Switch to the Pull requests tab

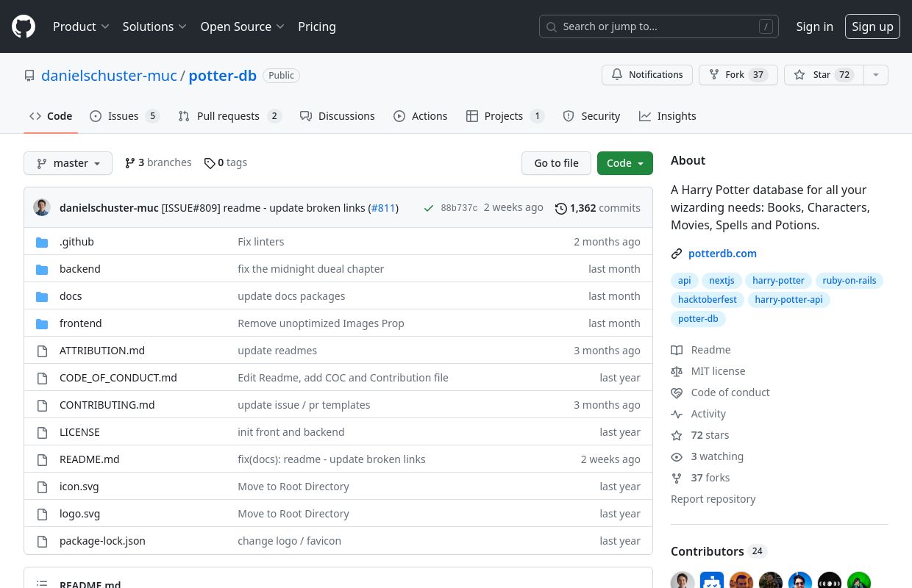click(229, 116)
